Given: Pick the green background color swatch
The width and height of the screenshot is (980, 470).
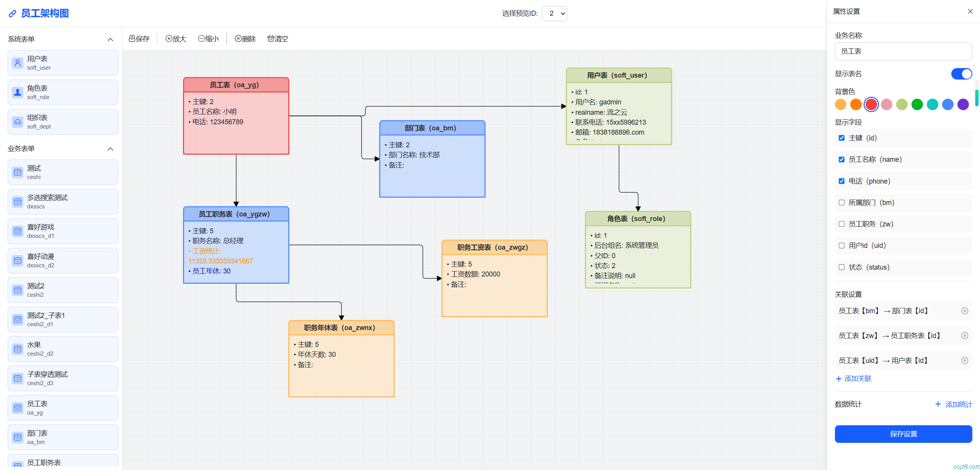Looking at the screenshot, I should click(x=916, y=104).
